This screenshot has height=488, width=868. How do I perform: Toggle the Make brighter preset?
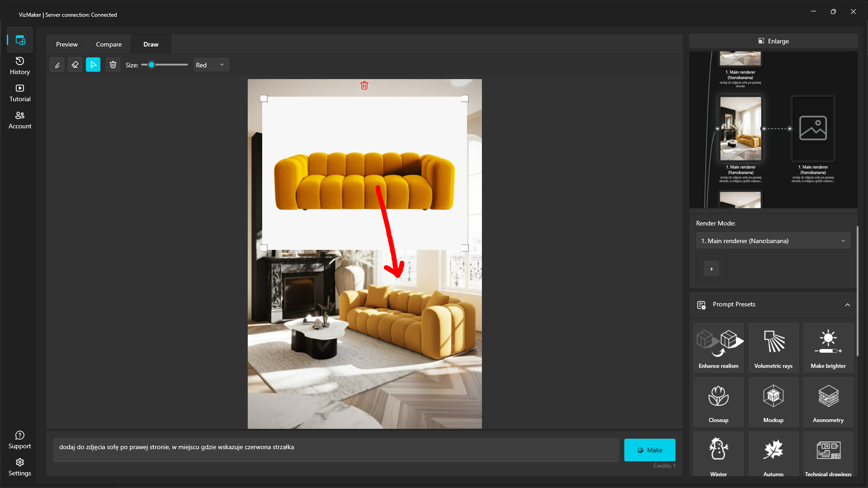pyautogui.click(x=828, y=347)
